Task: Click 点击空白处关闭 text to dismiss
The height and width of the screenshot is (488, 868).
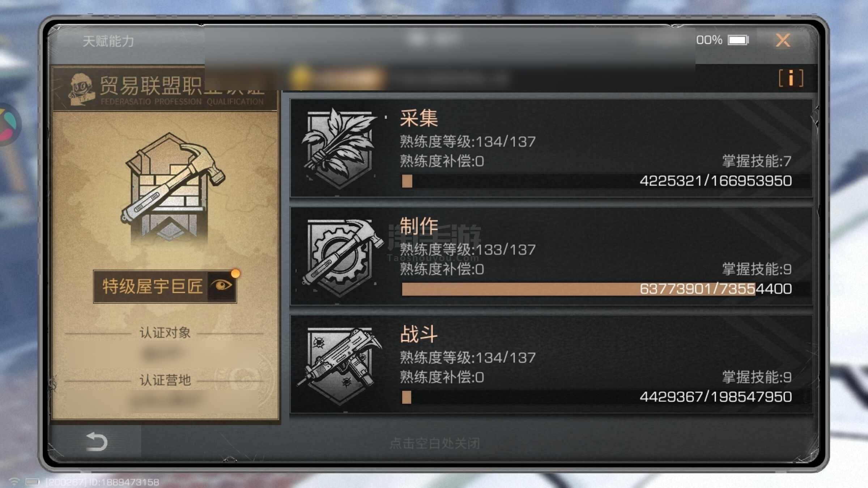Action: [435, 443]
